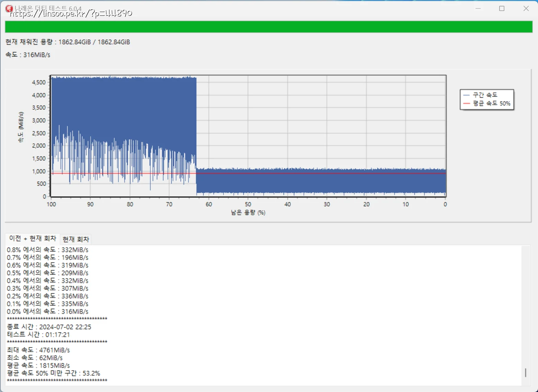Click the '테스트 시간 : 01:17:21' line
538x392 pixels.
coord(38,334)
